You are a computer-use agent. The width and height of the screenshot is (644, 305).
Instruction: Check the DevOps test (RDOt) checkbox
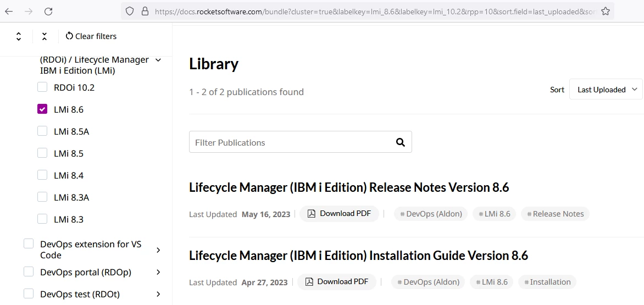coord(29,293)
